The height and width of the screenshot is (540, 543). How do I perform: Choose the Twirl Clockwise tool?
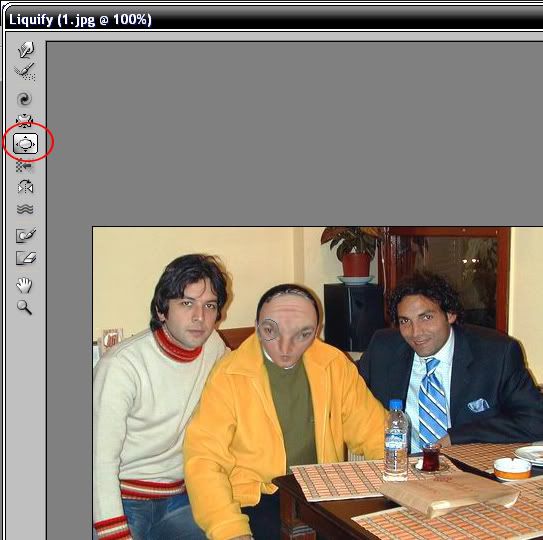24,99
